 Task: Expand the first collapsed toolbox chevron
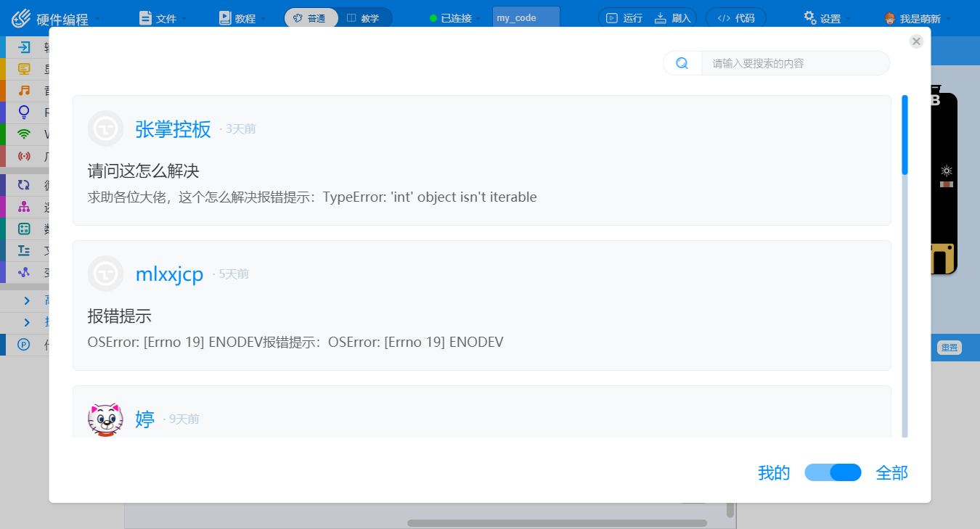tap(27, 300)
